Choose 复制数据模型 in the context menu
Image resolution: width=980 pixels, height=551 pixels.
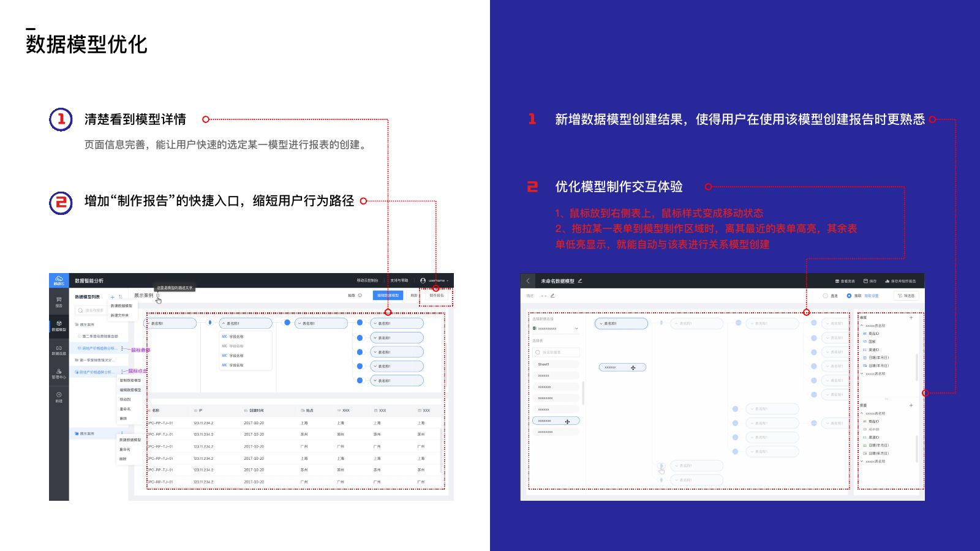tap(130, 380)
